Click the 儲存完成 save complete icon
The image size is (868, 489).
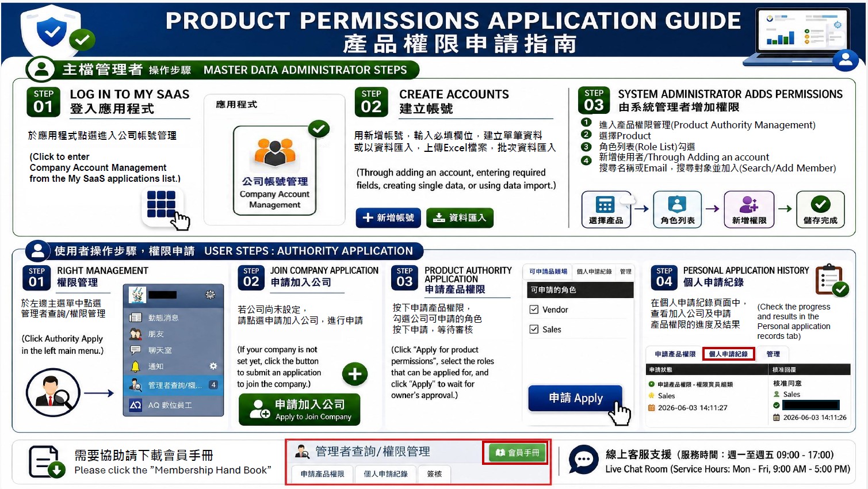coord(820,209)
